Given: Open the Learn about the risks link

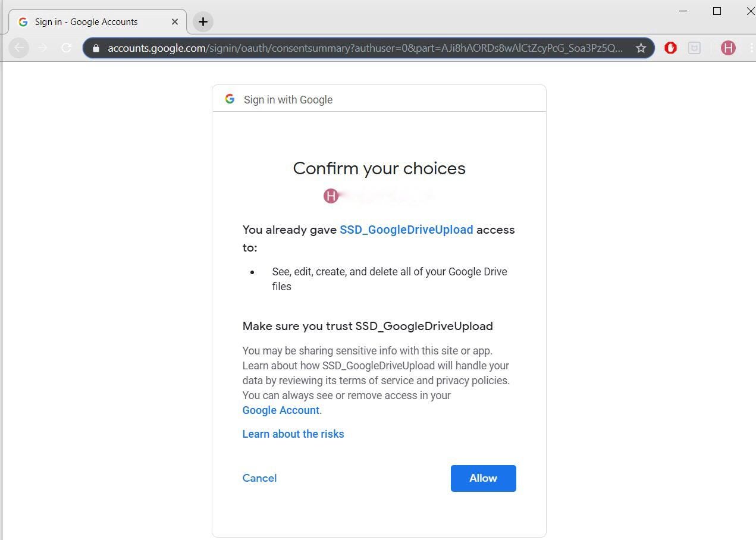Looking at the screenshot, I should point(293,434).
